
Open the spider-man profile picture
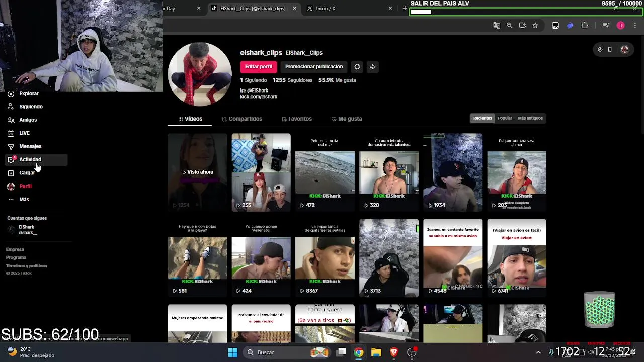(x=200, y=74)
